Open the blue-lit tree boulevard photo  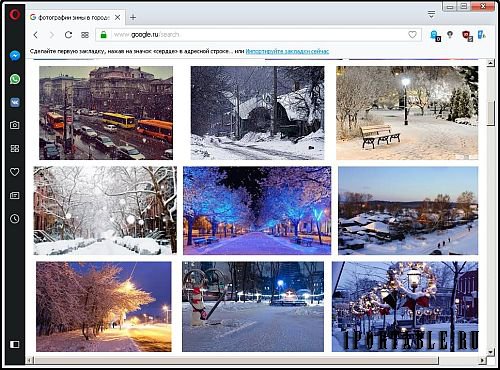257,211
